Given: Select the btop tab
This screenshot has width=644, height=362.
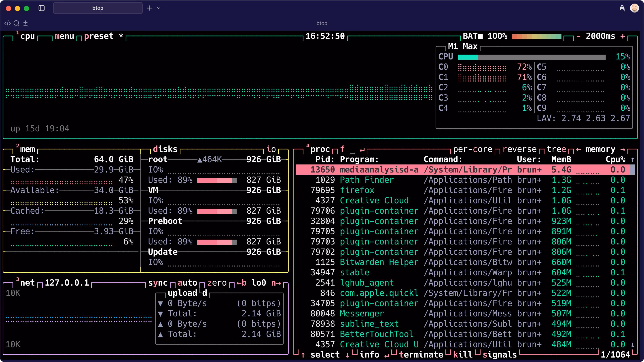Looking at the screenshot, I should 98,8.
